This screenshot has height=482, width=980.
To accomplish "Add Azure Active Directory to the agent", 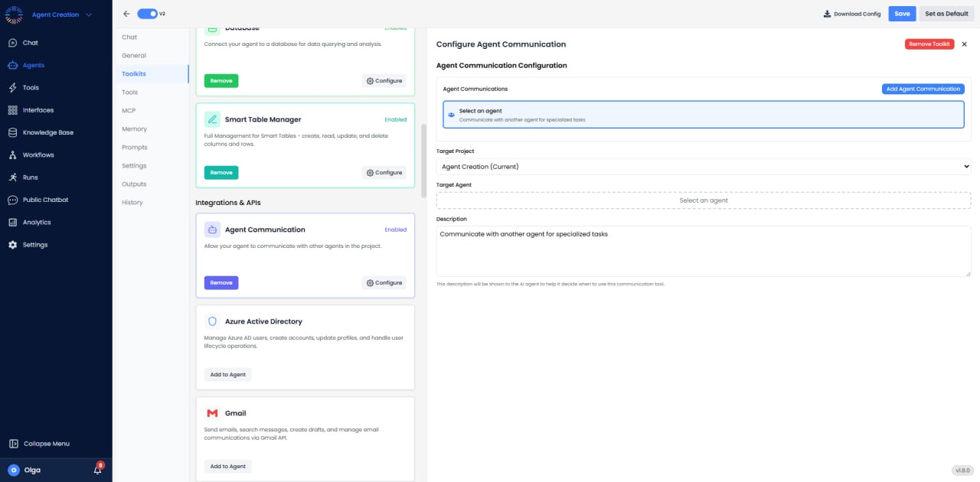I will (227, 374).
